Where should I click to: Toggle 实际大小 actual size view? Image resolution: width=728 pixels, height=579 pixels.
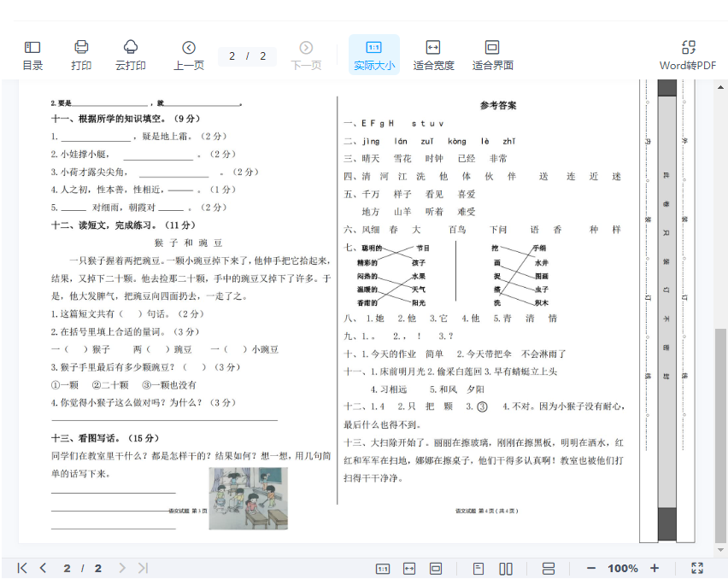tap(373, 55)
